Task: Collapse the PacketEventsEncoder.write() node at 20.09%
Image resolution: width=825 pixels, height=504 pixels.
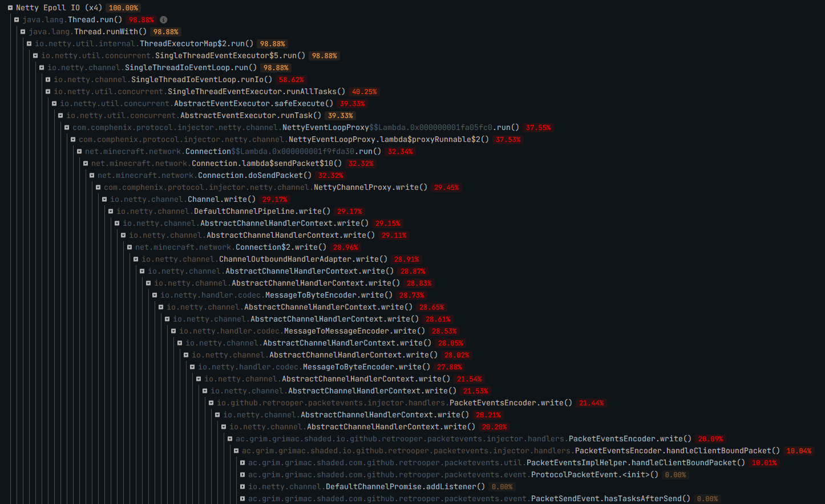Action: pyautogui.click(x=230, y=439)
